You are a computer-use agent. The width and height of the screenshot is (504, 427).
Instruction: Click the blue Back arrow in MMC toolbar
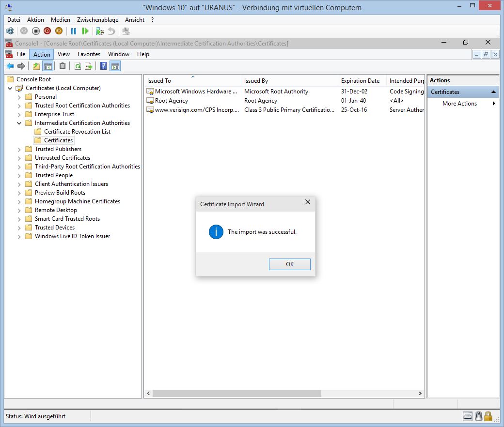pos(10,66)
